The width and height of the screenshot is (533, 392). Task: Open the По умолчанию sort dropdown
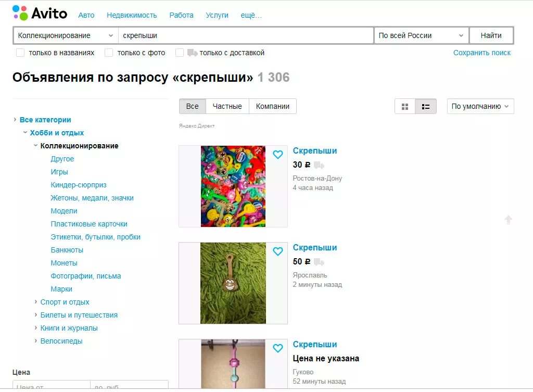[480, 106]
